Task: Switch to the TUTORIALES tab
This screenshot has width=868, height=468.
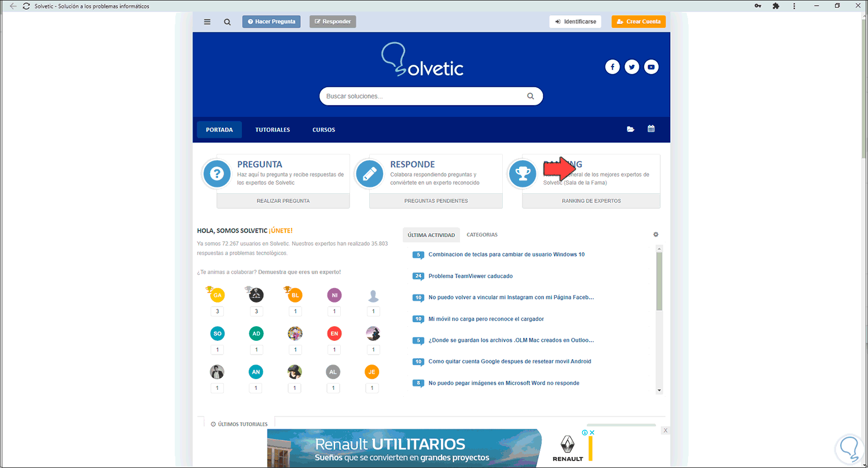Action: [x=273, y=130]
